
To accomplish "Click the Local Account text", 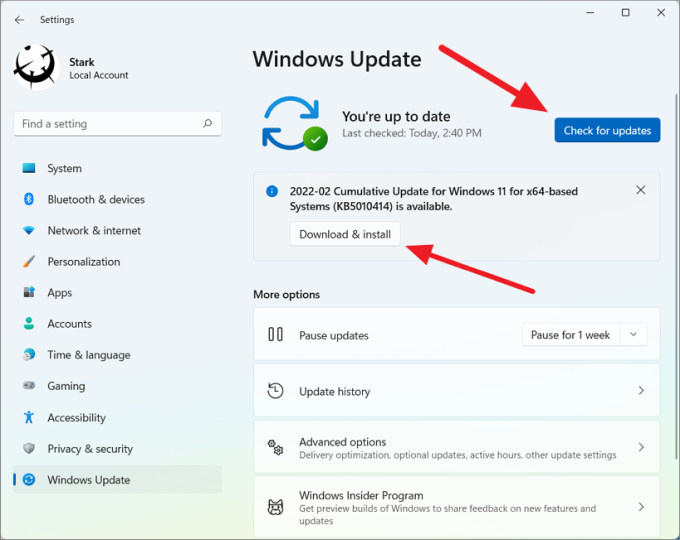I will click(98, 75).
